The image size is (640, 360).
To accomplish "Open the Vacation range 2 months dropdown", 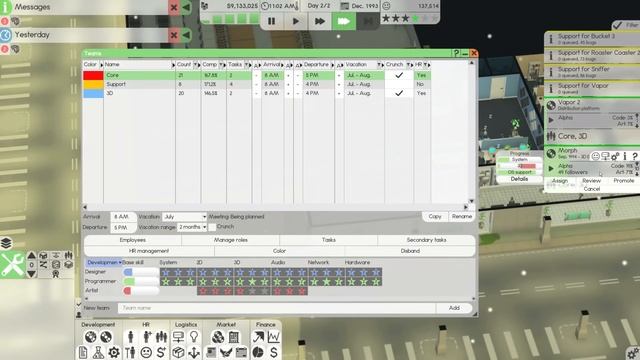I will [x=192, y=227].
